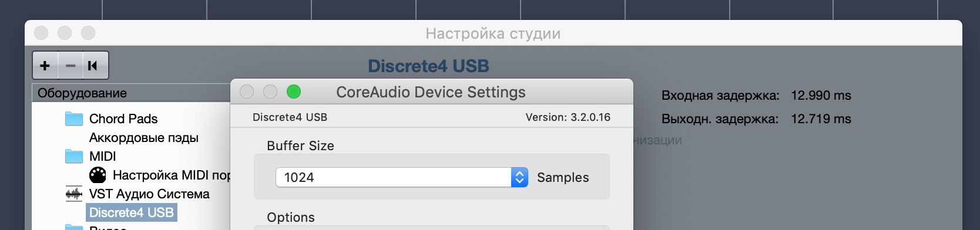980x230 pixels.
Task: Click the minus remove device button
Action: [71, 65]
